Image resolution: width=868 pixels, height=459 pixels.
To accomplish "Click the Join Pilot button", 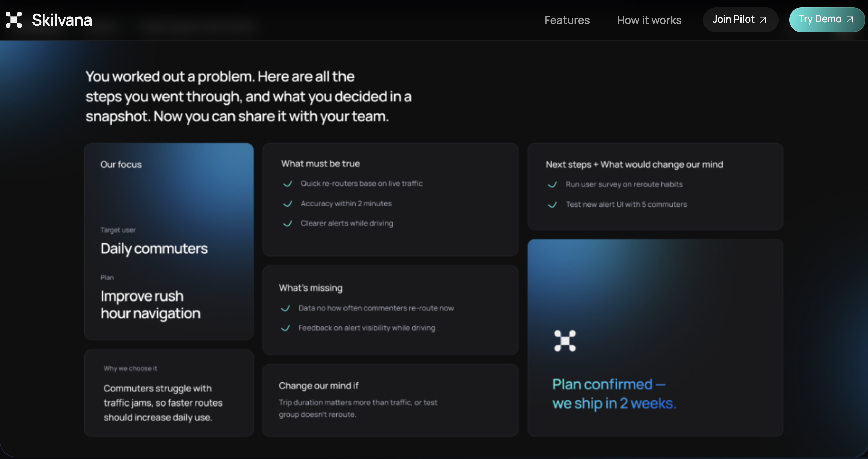I will coord(740,20).
